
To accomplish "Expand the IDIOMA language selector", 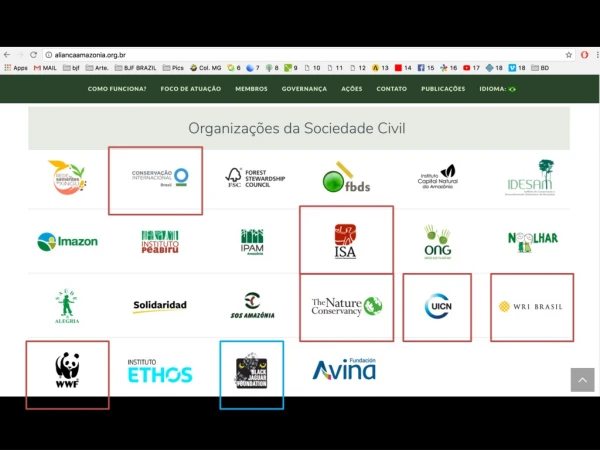I will 498,89.
